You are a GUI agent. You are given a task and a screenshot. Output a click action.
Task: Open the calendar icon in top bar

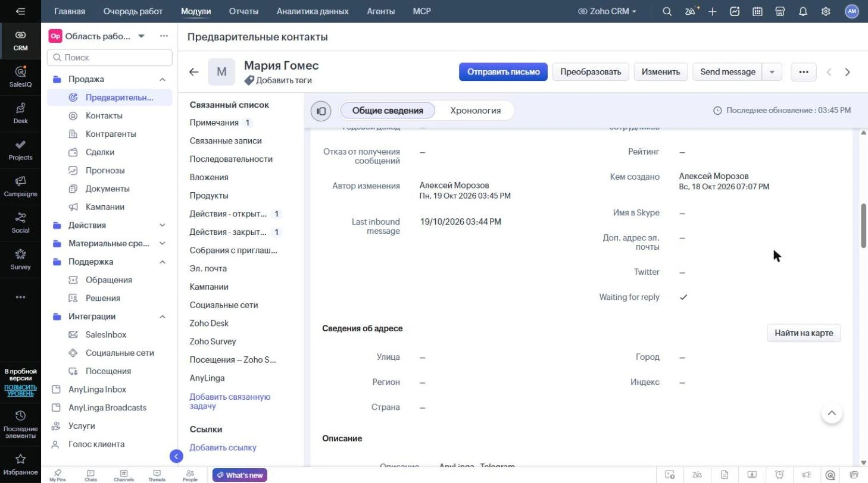757,11
